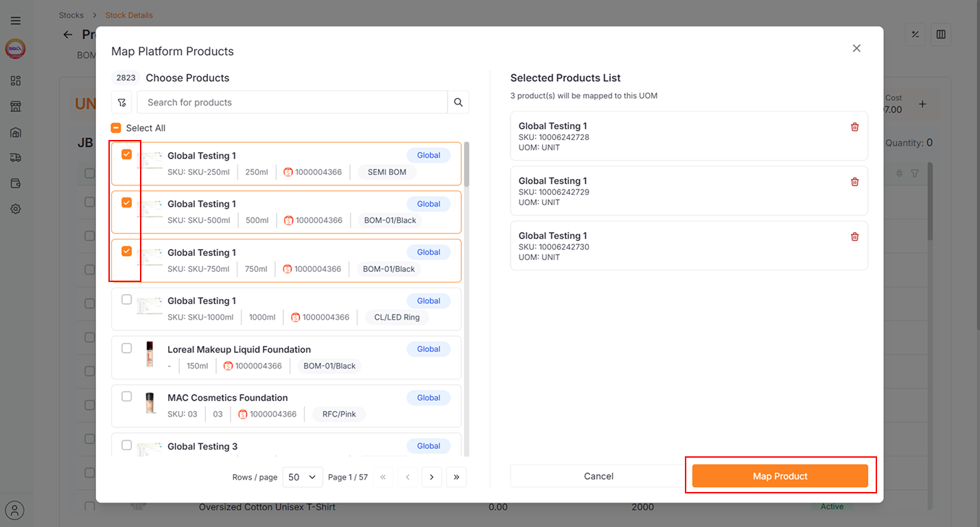980x527 pixels.
Task: Select the dashboard grid icon in sidebar
Action: pos(15,80)
